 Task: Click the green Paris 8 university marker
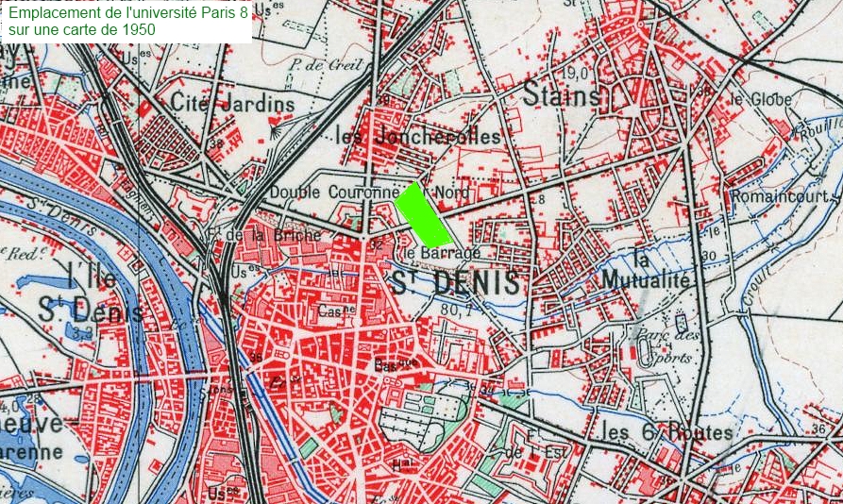coord(424,215)
